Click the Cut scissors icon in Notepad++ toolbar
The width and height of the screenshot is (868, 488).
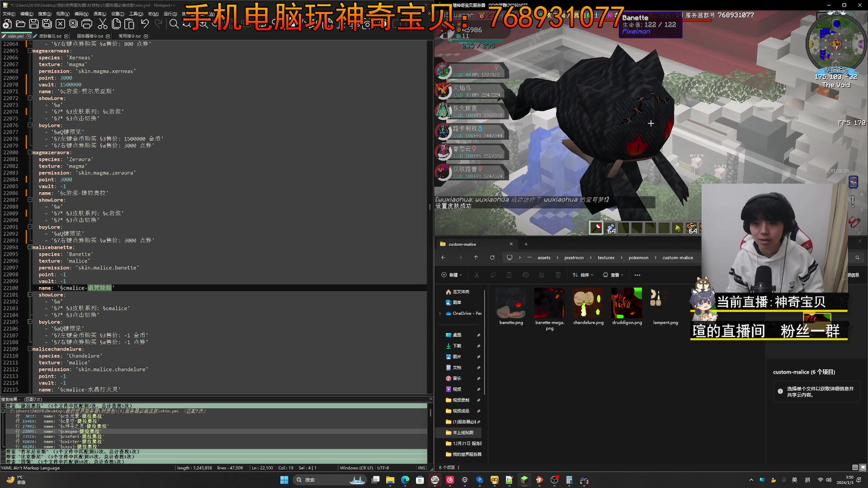tap(103, 24)
